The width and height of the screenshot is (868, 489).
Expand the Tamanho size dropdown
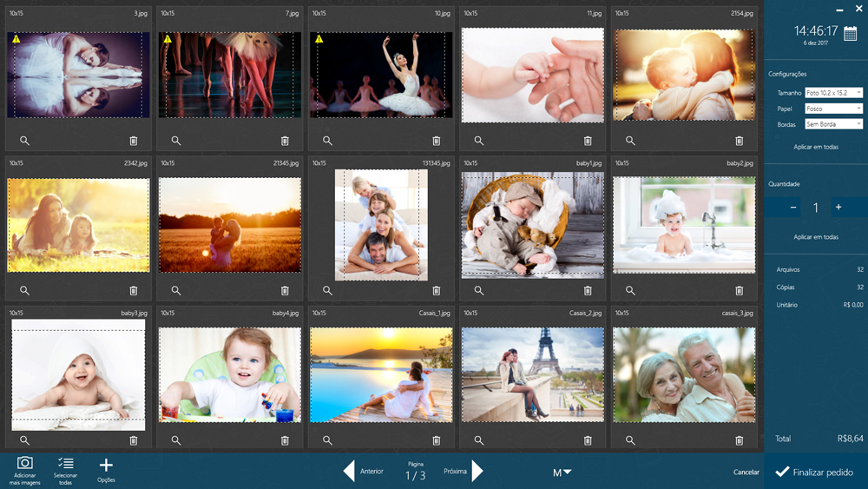click(x=833, y=93)
